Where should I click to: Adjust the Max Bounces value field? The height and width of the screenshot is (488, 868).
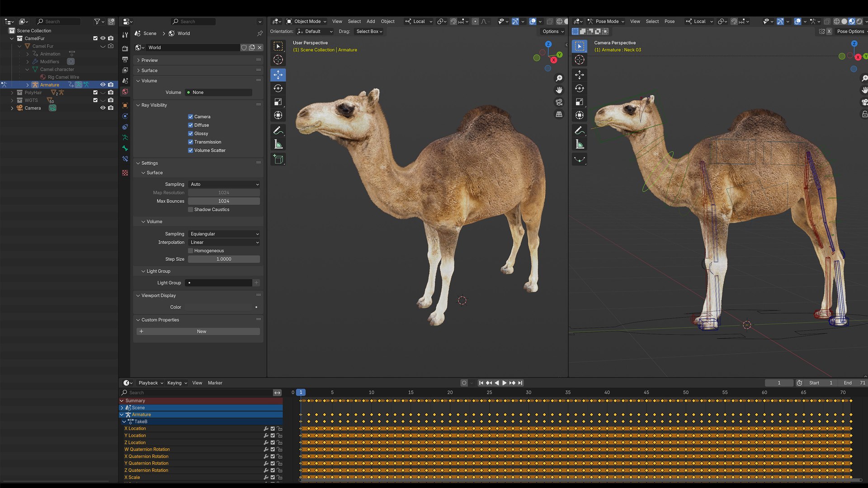[x=224, y=201]
